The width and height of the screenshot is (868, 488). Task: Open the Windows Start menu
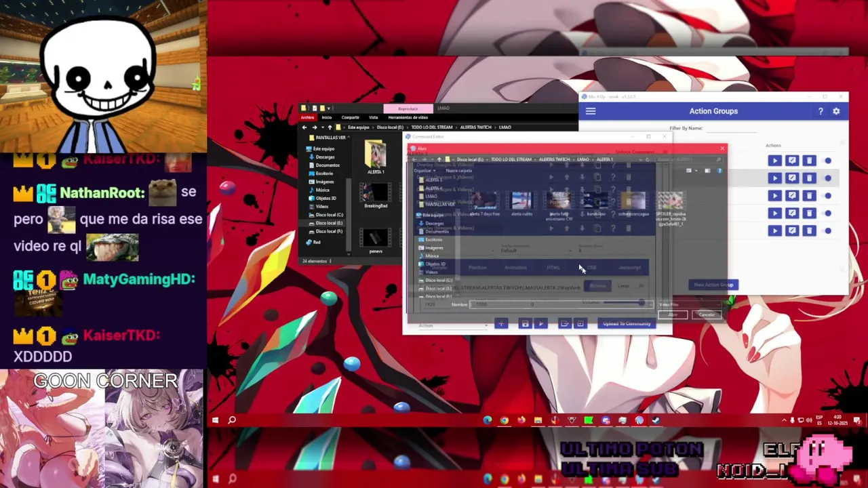(x=215, y=420)
